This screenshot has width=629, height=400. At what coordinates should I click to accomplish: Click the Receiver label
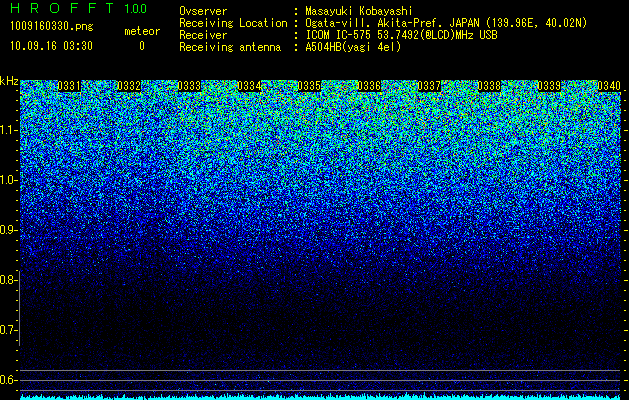203,35
